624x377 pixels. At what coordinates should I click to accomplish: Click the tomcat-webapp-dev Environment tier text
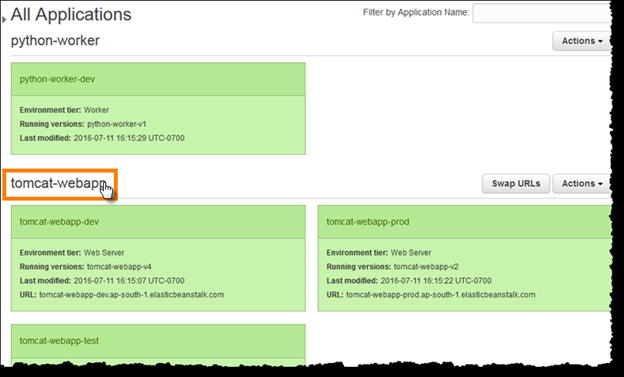coord(72,253)
